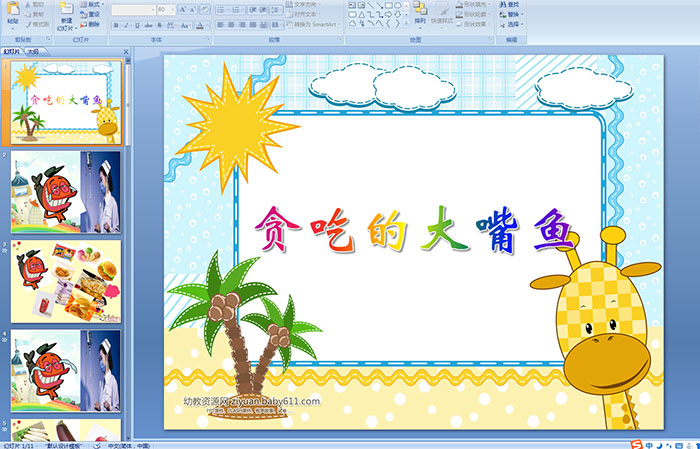700x449 pixels.
Task: Expand the shapes gallery More arrow
Action: [x=406, y=23]
